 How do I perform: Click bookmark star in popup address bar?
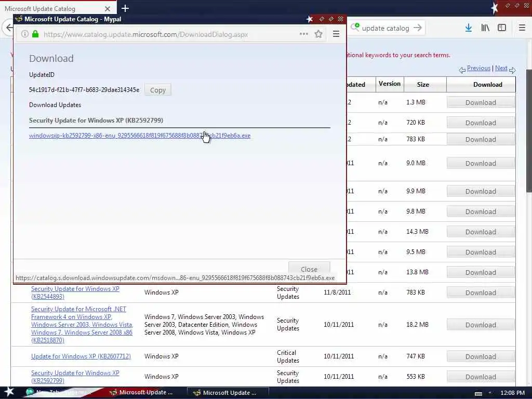(x=318, y=34)
